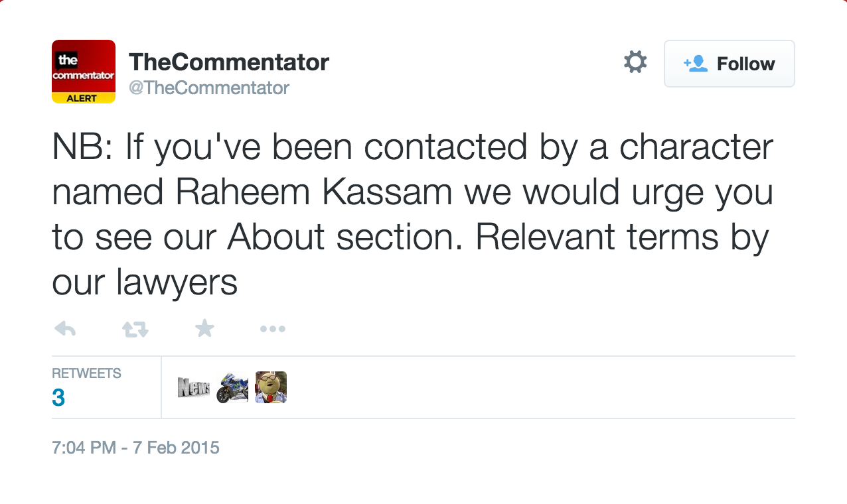The image size is (847, 504).
Task: Click the bold TheCommentator display name
Action: [x=229, y=62]
